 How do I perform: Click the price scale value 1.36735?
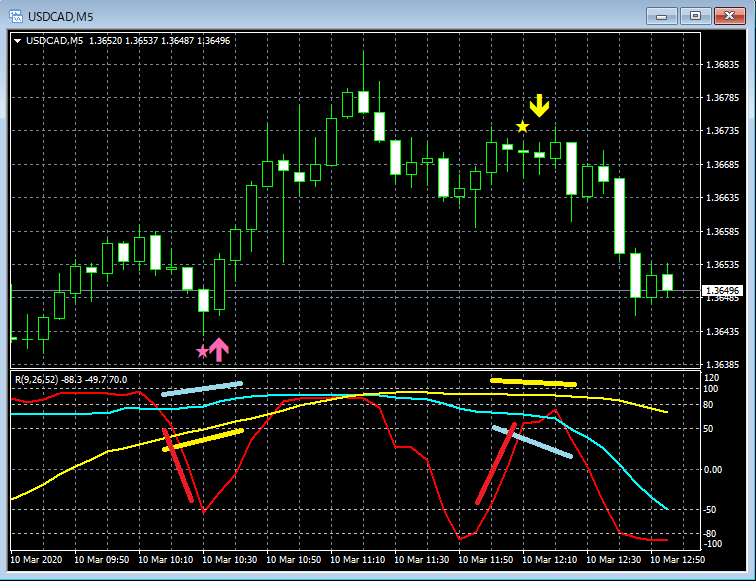point(722,131)
